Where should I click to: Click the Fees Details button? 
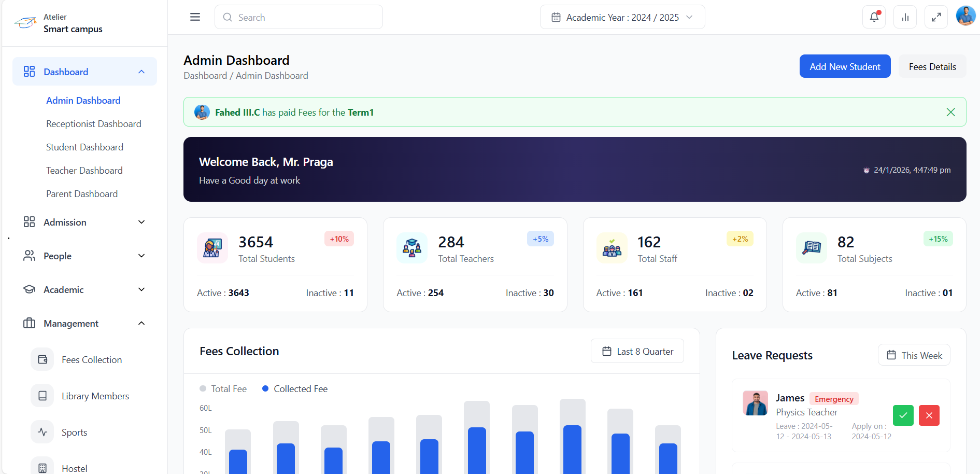(932, 66)
